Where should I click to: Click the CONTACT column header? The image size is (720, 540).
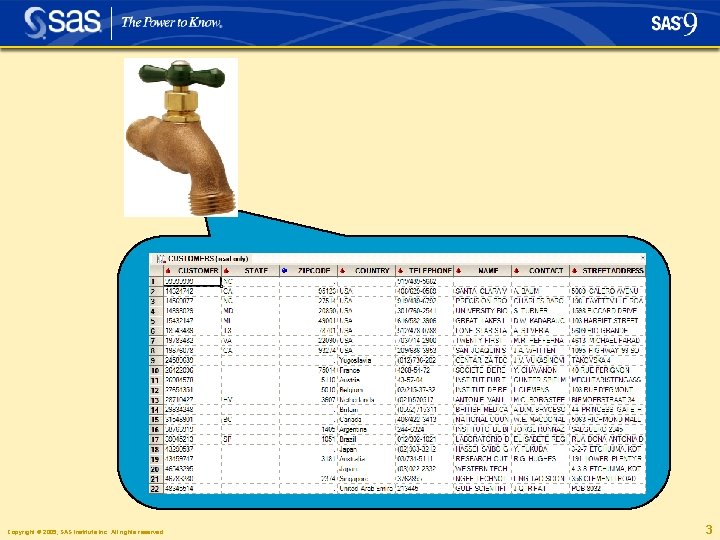(540, 270)
